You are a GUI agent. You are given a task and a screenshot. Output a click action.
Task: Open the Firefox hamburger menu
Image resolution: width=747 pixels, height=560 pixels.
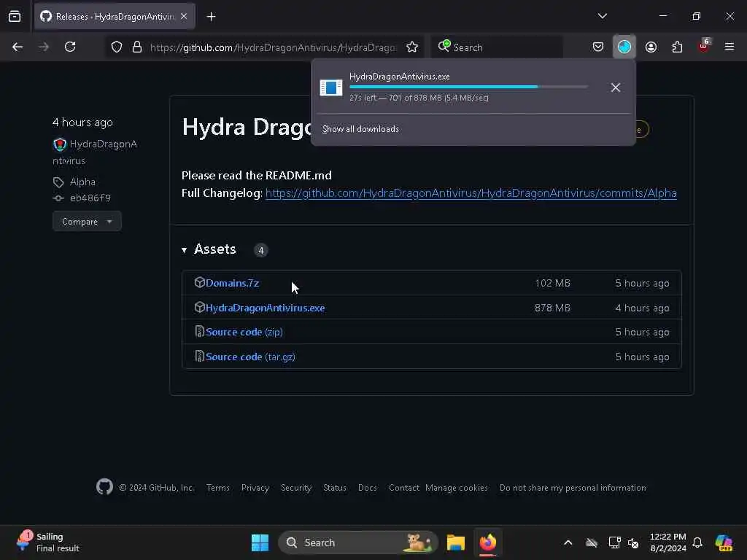pos(729,47)
